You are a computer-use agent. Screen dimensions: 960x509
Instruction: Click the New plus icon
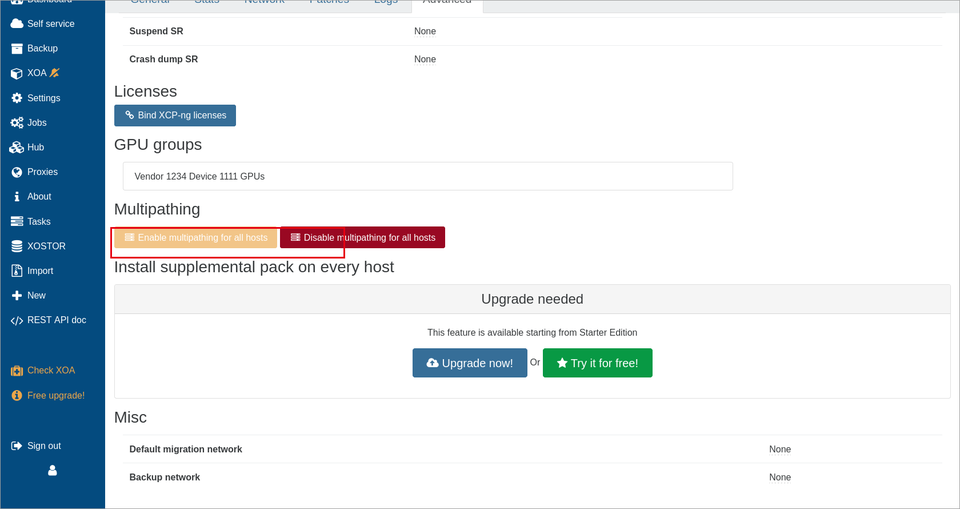pyautogui.click(x=17, y=295)
